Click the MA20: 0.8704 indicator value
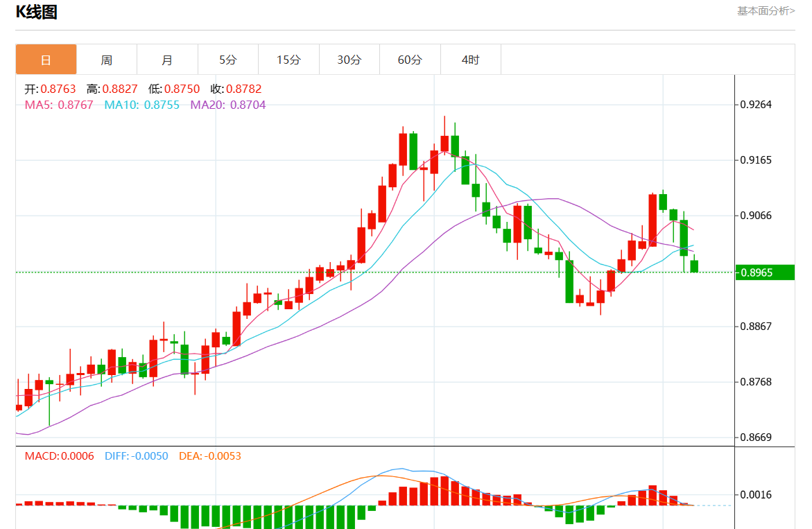Screen dimensions: 812x529 228,105
